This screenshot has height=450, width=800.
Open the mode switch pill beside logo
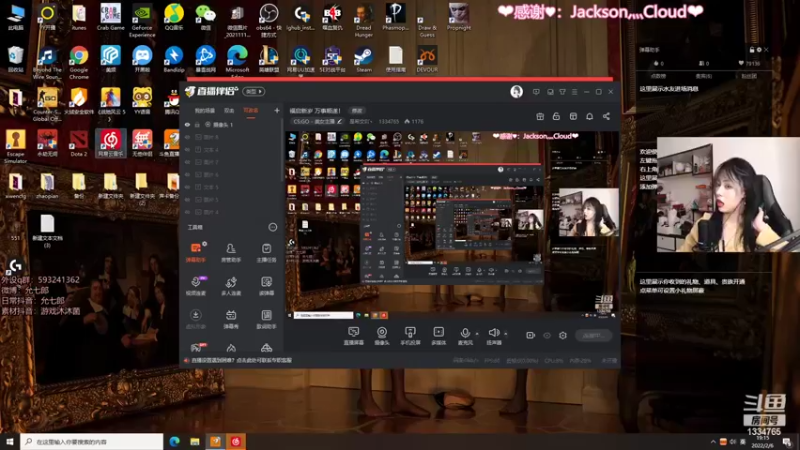point(254,91)
